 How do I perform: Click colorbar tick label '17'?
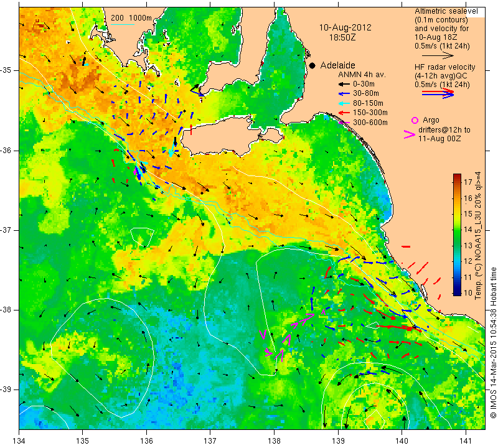[x=468, y=182]
